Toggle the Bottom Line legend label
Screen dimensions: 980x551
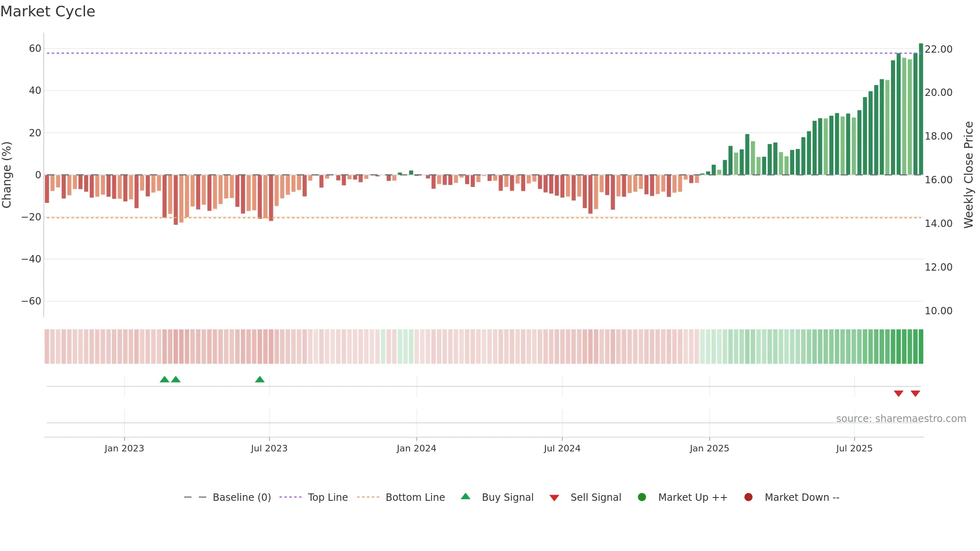tap(415, 497)
